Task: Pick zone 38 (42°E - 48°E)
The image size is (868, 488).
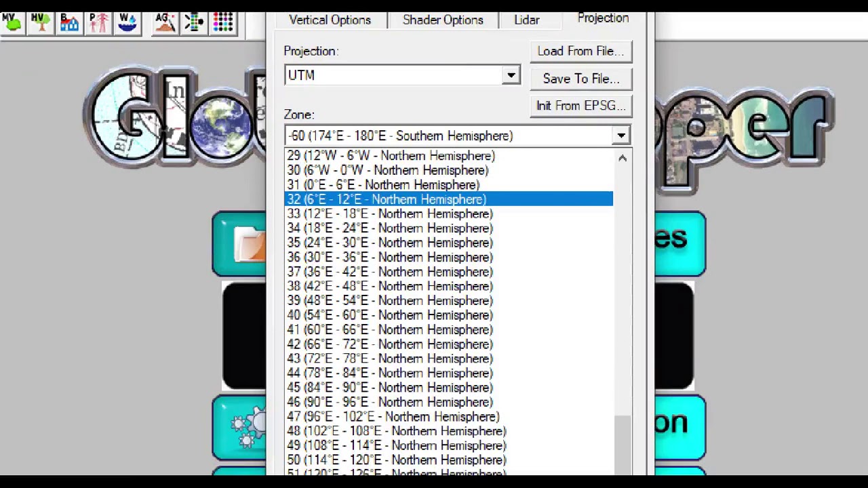Action: coord(449,286)
